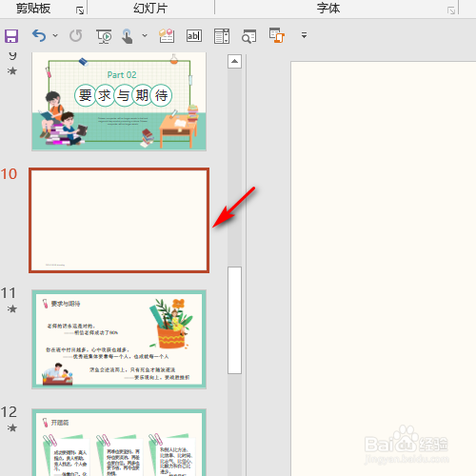Click the grayed redo arrow icon

pos(76,35)
